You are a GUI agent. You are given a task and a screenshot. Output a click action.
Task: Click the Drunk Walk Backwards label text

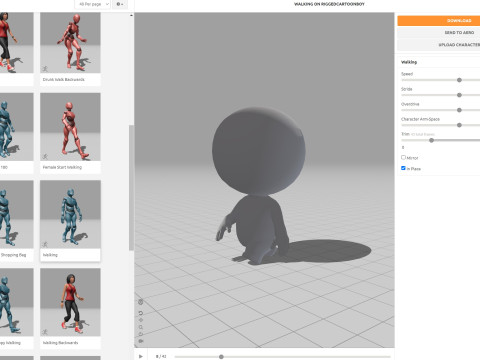click(63, 80)
